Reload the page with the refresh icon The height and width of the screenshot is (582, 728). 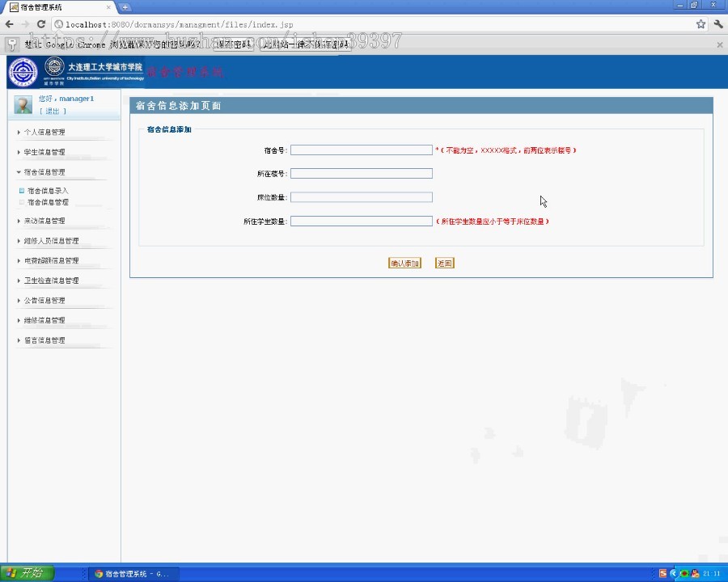(x=41, y=24)
